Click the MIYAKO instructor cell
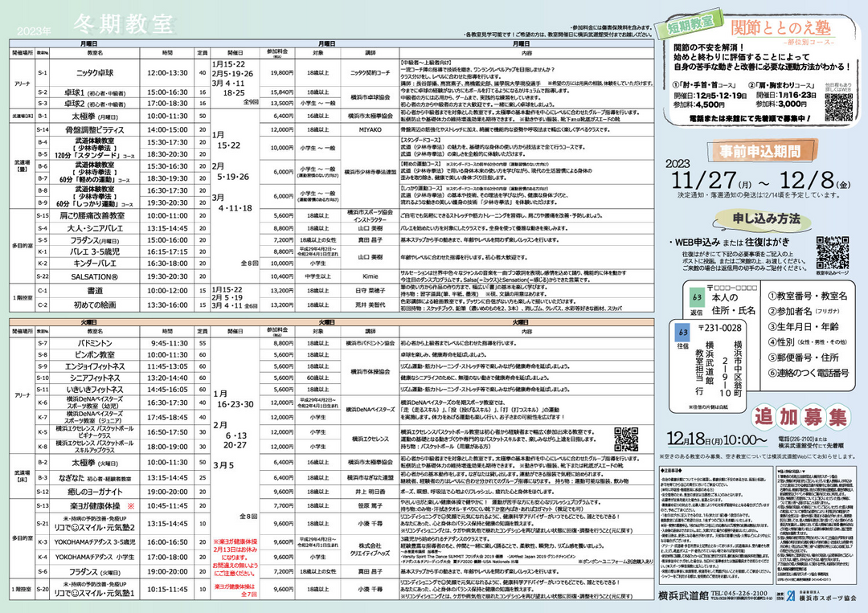The image size is (868, 613). [x=370, y=130]
